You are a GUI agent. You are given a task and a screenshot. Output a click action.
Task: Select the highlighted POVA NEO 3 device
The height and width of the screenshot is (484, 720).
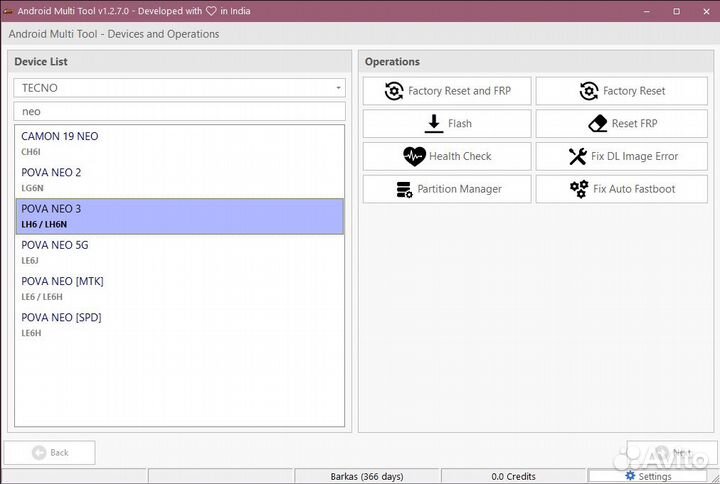pyautogui.click(x=180, y=216)
